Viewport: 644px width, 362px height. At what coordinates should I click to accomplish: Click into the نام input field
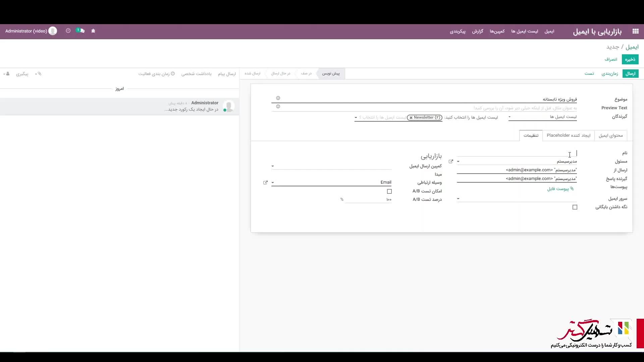click(x=517, y=153)
